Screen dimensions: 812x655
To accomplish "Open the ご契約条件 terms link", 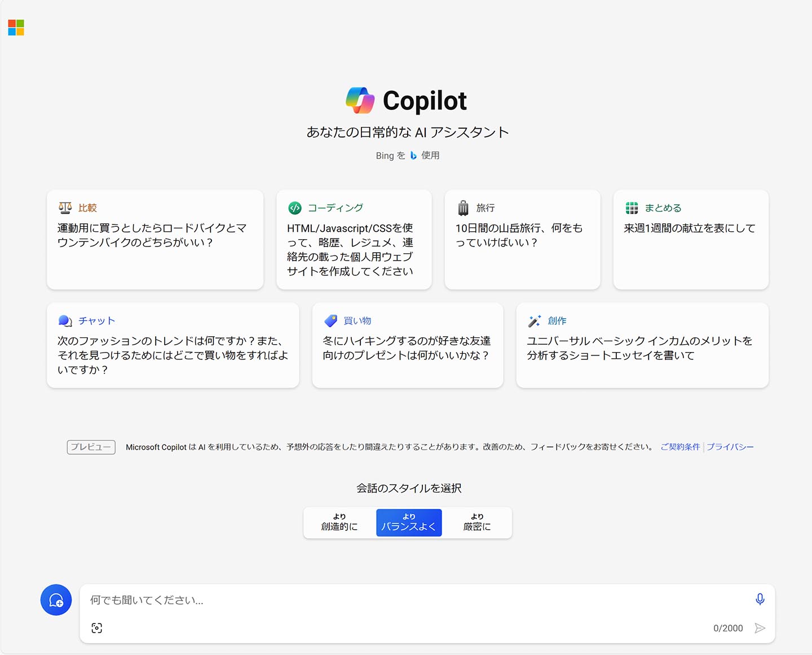I will coord(680,447).
